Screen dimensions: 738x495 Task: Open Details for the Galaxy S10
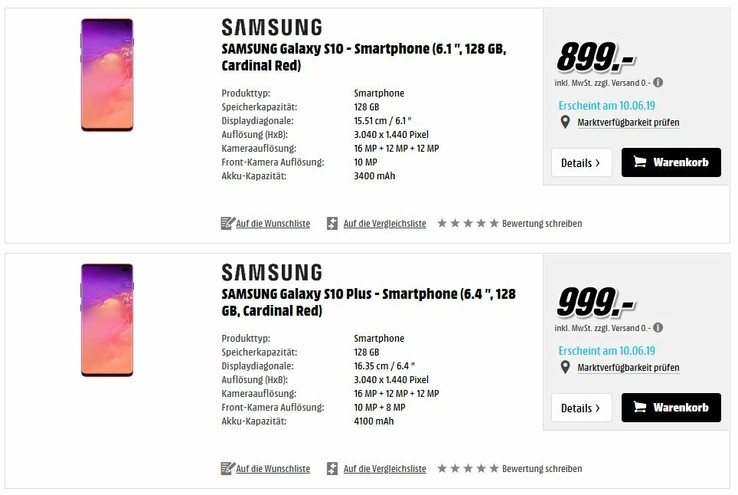[x=581, y=162]
